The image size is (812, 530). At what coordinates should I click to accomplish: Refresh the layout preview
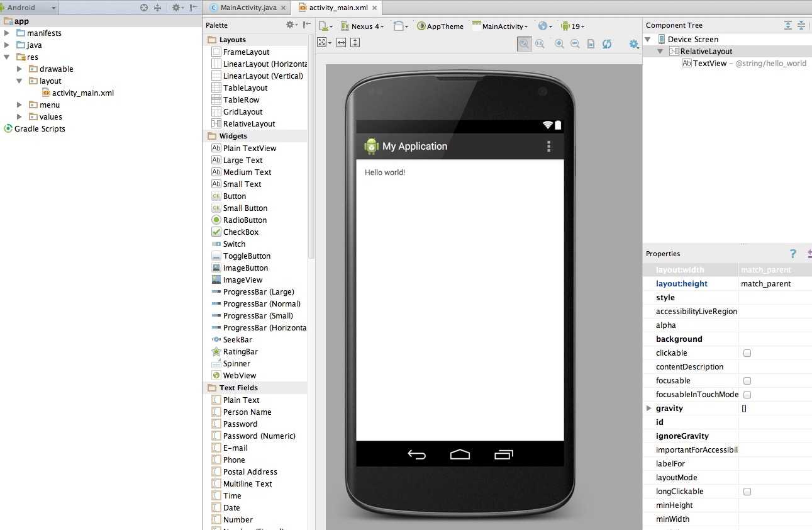point(607,43)
